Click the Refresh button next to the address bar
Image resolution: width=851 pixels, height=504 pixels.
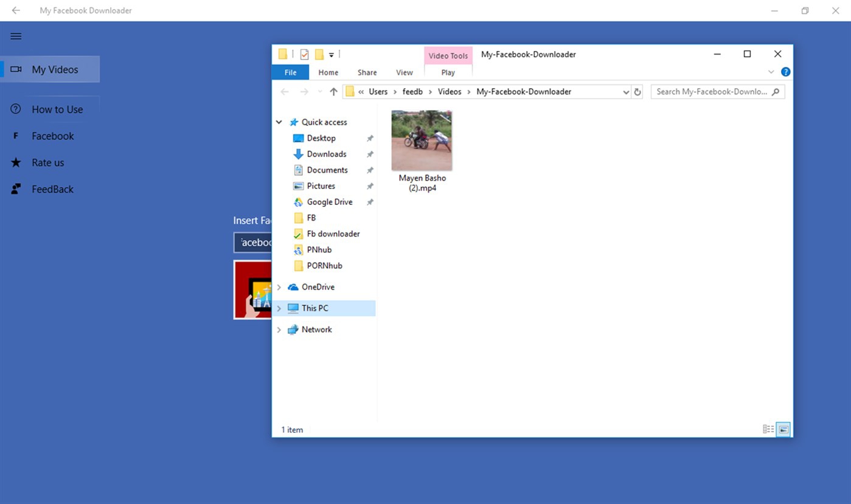[637, 92]
